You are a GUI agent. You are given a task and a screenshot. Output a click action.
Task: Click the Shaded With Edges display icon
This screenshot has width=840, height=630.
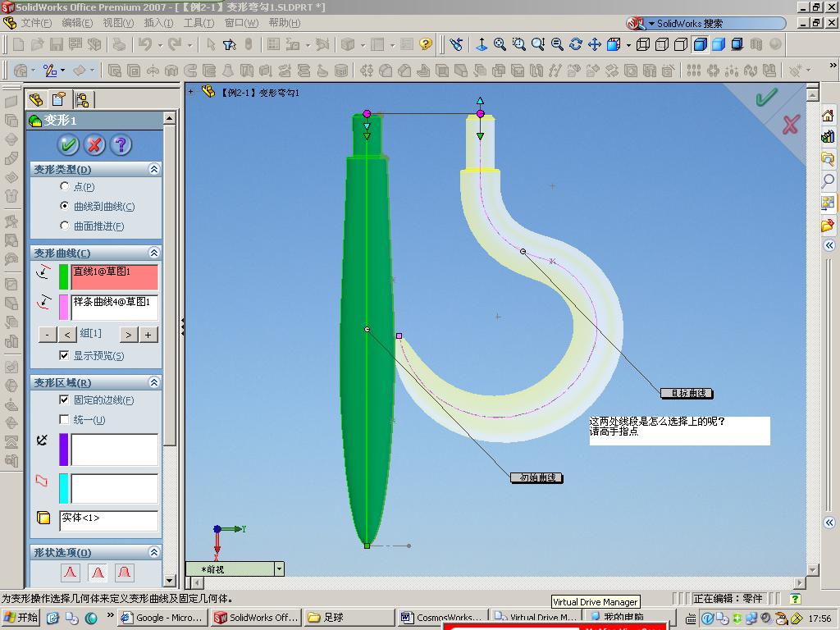click(x=701, y=44)
